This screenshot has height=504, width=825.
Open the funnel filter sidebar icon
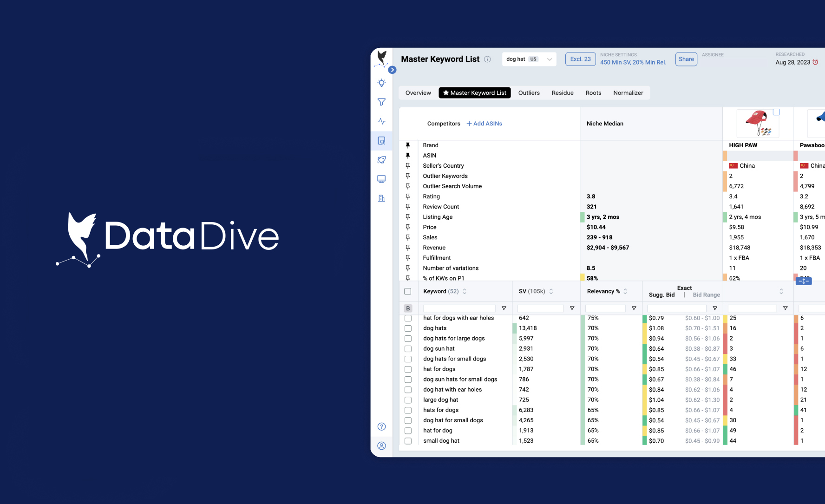(x=381, y=102)
